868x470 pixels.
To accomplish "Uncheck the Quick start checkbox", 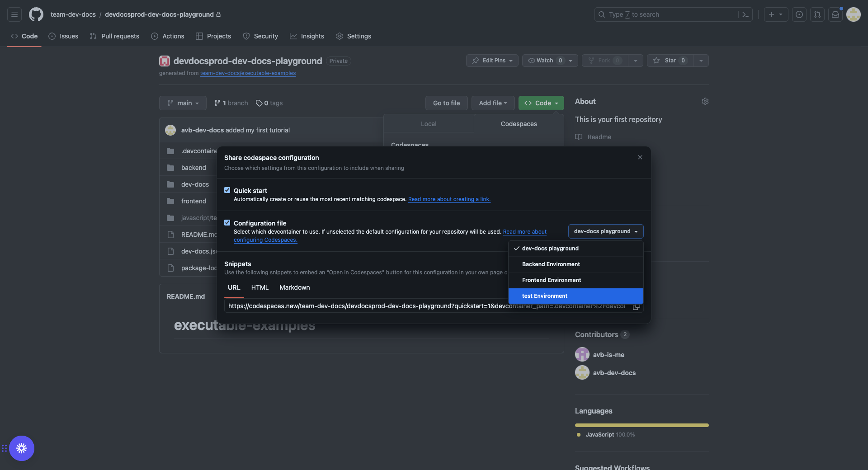I will click(x=227, y=190).
